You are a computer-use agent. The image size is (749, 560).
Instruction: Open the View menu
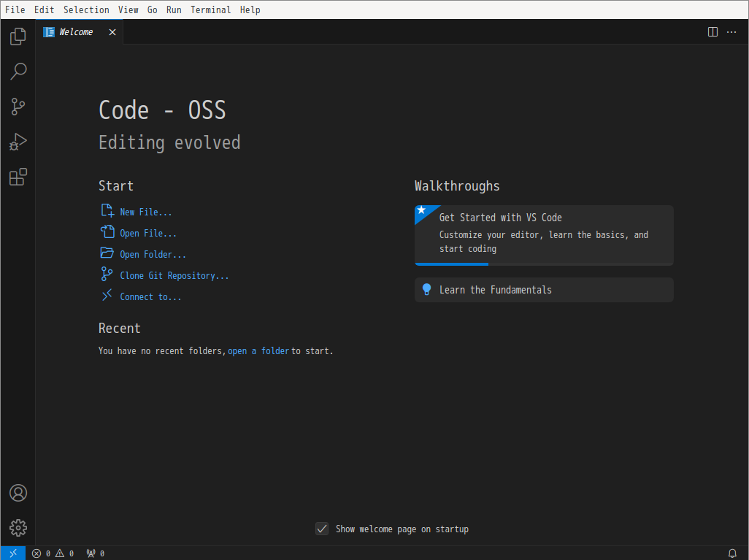tap(128, 10)
